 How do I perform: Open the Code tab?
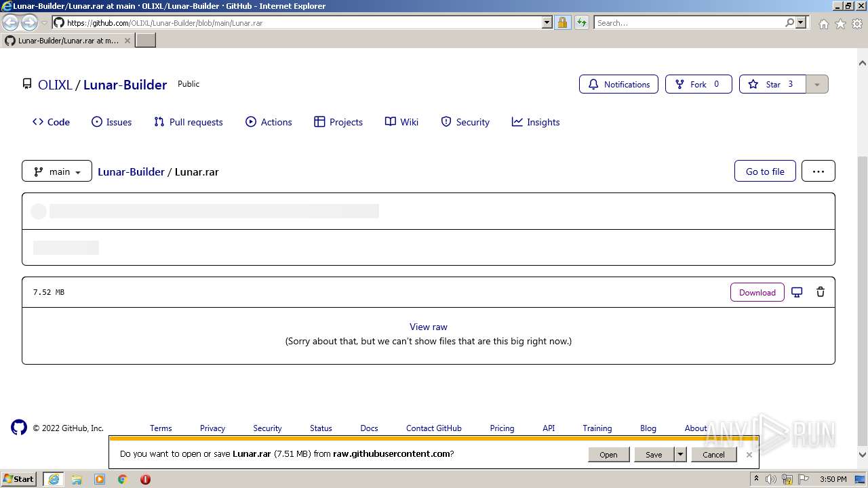pos(51,122)
